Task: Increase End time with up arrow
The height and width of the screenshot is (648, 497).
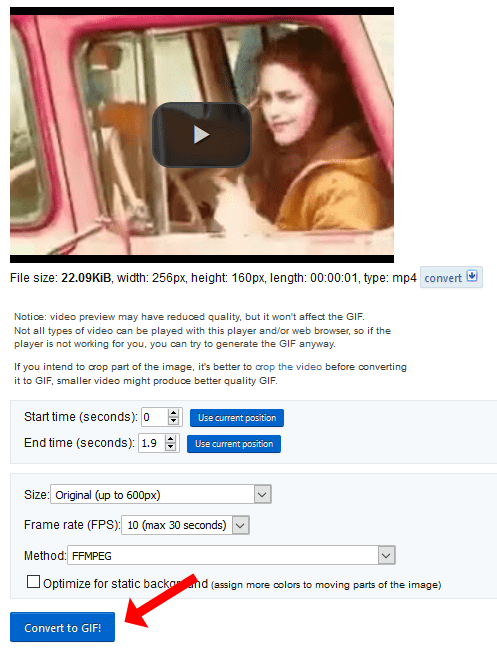Action: tap(170, 439)
